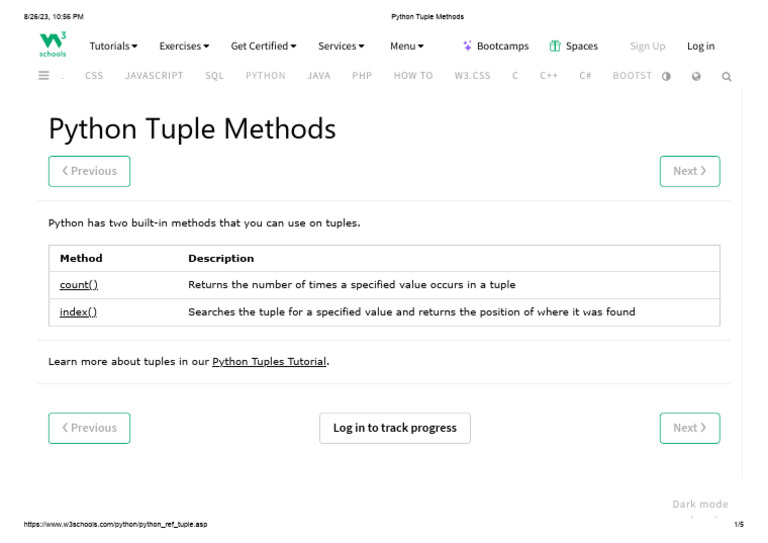This screenshot has width=768, height=543.
Task: Open the Services dropdown
Action: pos(341,46)
